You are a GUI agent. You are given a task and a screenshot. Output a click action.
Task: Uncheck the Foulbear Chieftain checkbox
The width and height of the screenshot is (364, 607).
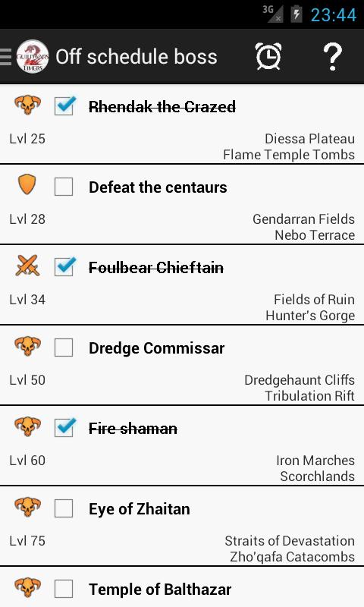tap(64, 267)
